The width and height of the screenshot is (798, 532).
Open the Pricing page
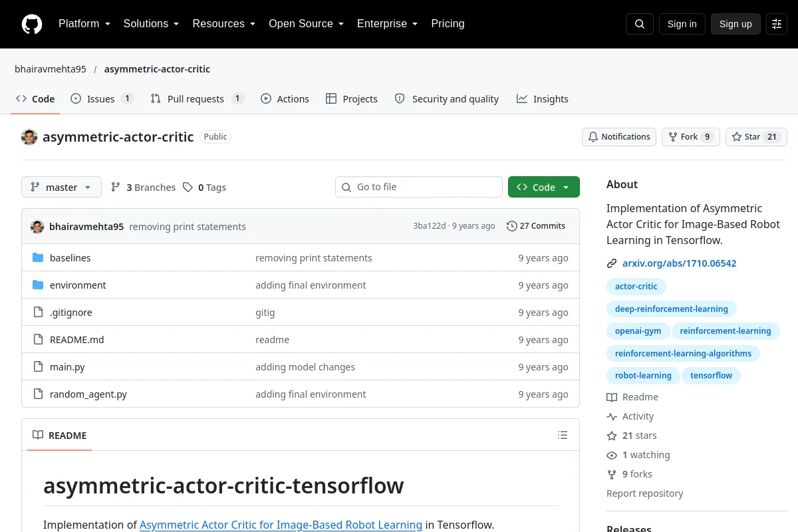click(x=448, y=24)
